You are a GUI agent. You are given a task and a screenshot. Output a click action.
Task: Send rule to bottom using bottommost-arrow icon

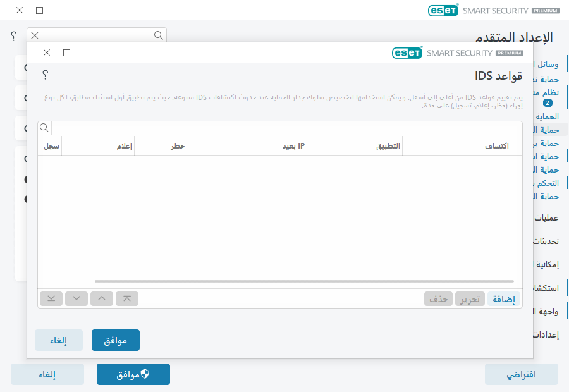click(51, 298)
